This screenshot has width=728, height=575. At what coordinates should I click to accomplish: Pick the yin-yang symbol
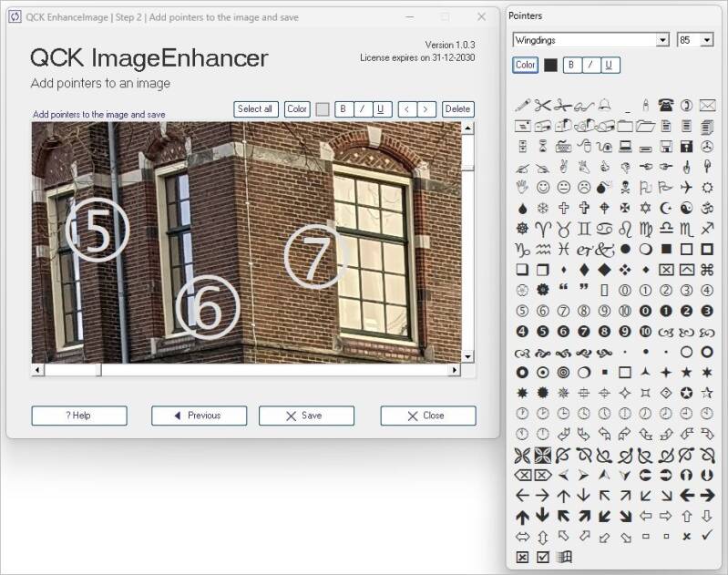click(687, 208)
